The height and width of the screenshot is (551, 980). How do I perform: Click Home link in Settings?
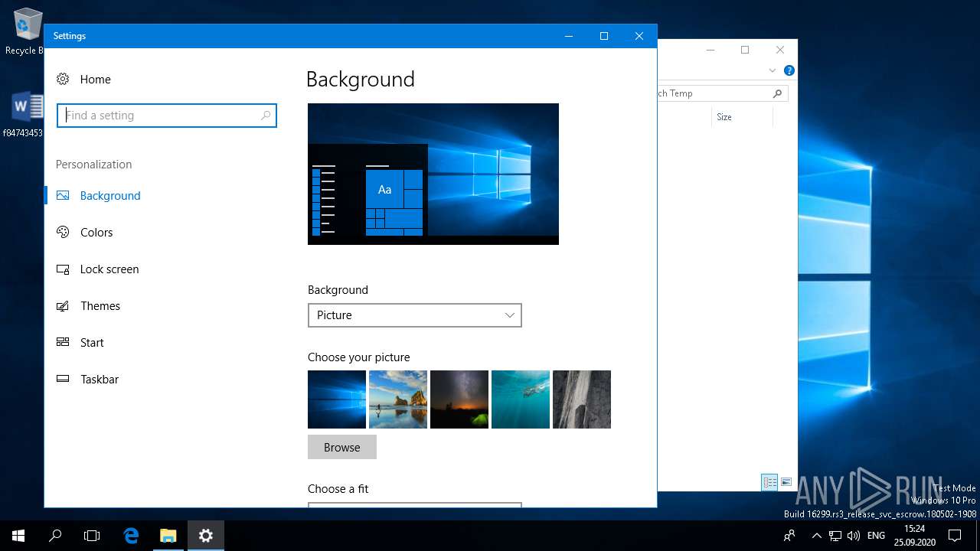point(96,79)
